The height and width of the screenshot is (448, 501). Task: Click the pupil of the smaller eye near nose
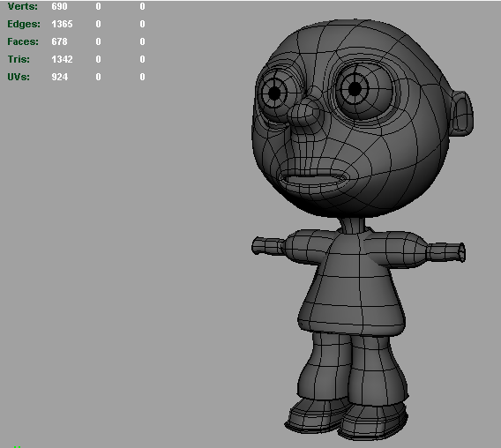pos(274,93)
